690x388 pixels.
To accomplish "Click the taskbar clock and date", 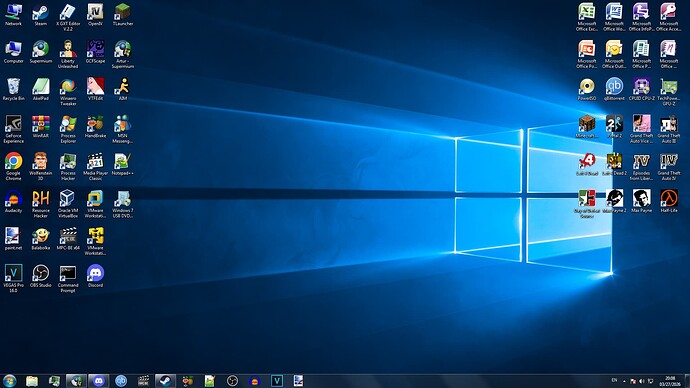I will [x=670, y=381].
